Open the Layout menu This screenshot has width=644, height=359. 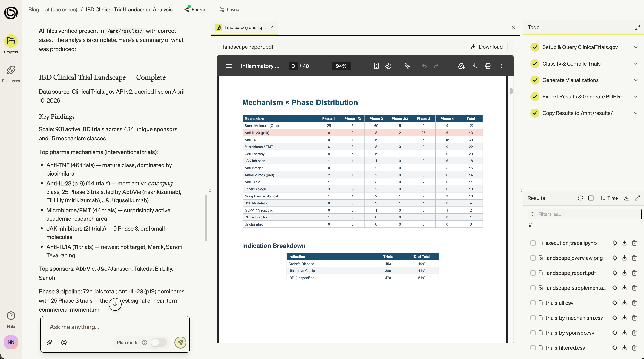pyautogui.click(x=230, y=10)
